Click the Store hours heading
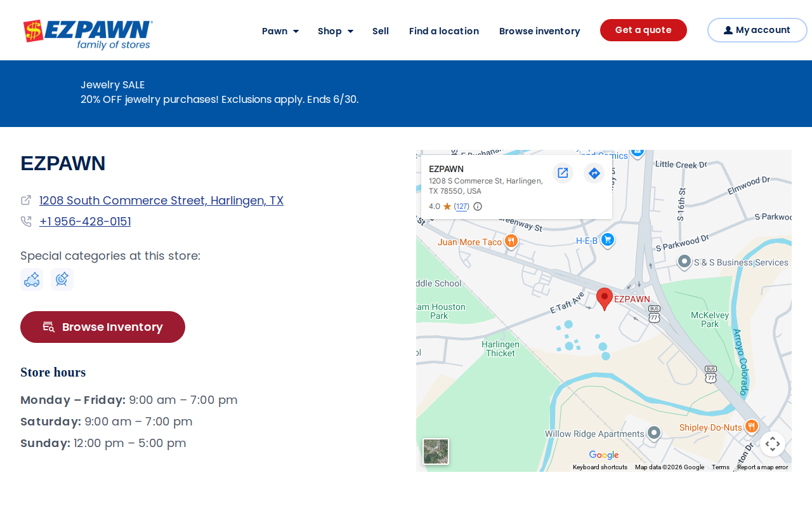Screen dimensions: 812x508 (53, 372)
